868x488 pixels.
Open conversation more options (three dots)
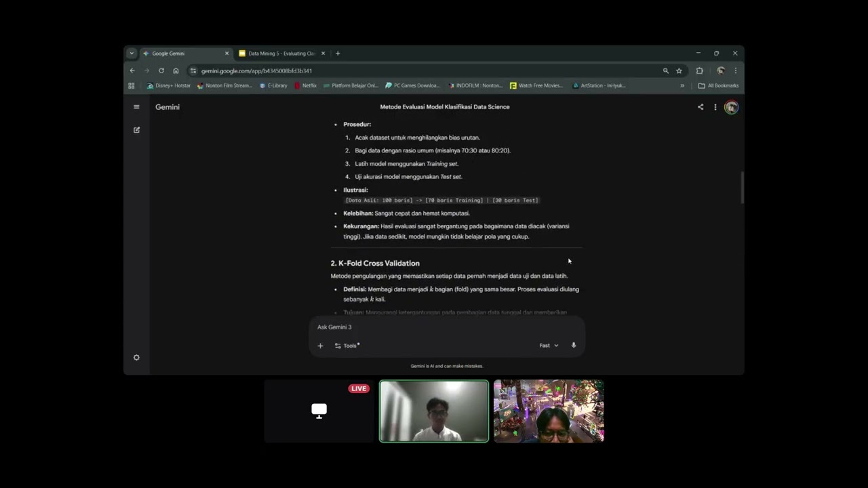tap(715, 107)
